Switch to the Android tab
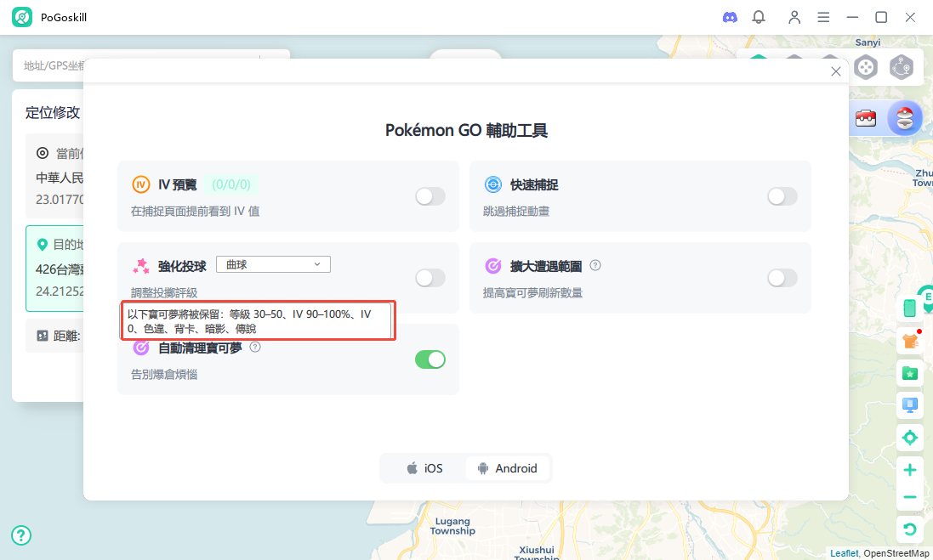 (508, 468)
